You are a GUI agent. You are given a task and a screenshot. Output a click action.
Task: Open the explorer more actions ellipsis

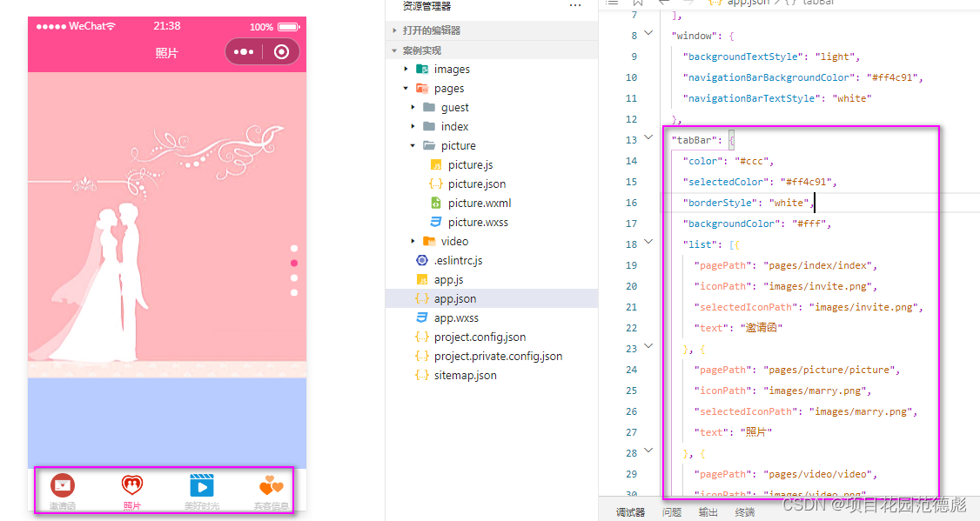(575, 5)
